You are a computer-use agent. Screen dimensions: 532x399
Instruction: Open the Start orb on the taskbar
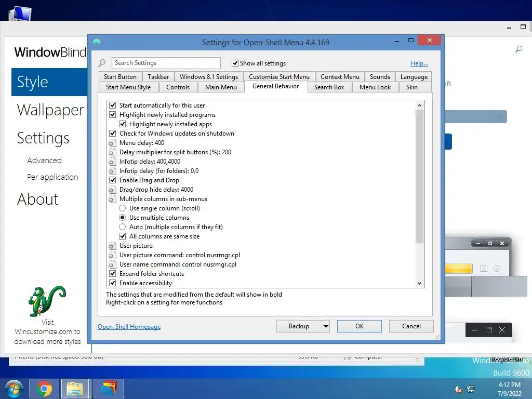tap(14, 389)
